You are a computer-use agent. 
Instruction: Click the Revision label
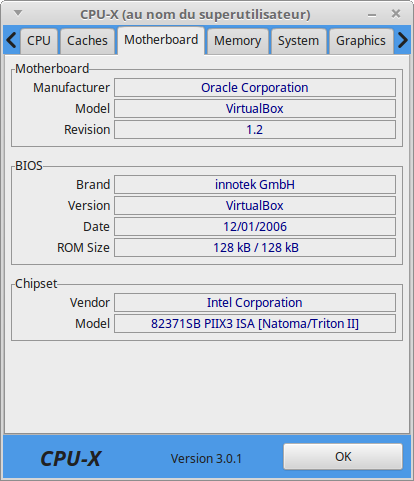click(87, 130)
